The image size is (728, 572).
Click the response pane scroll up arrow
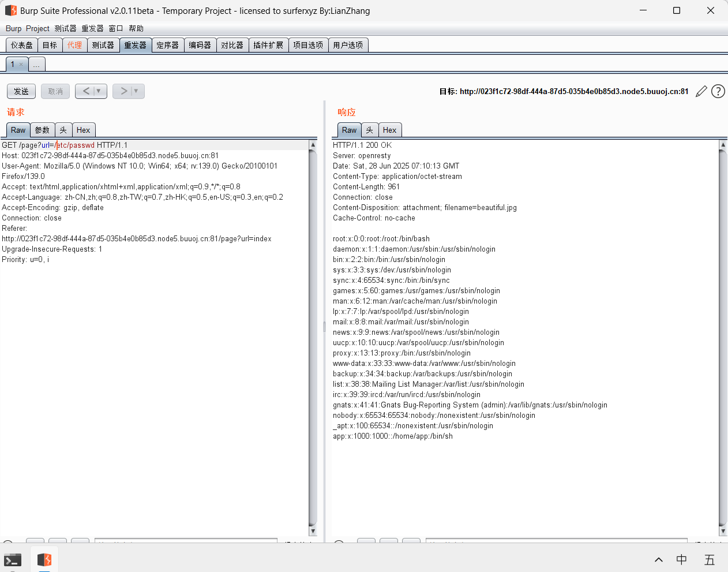pyautogui.click(x=723, y=145)
